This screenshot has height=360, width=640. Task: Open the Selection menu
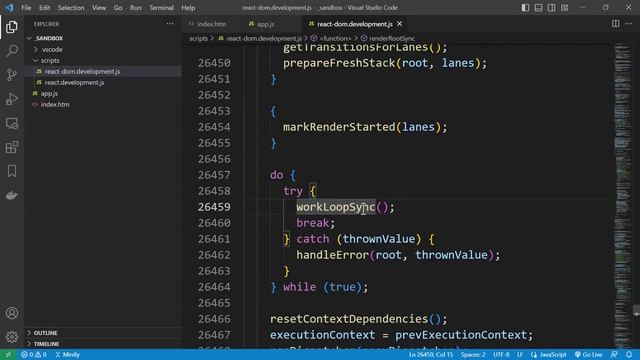coord(71,8)
